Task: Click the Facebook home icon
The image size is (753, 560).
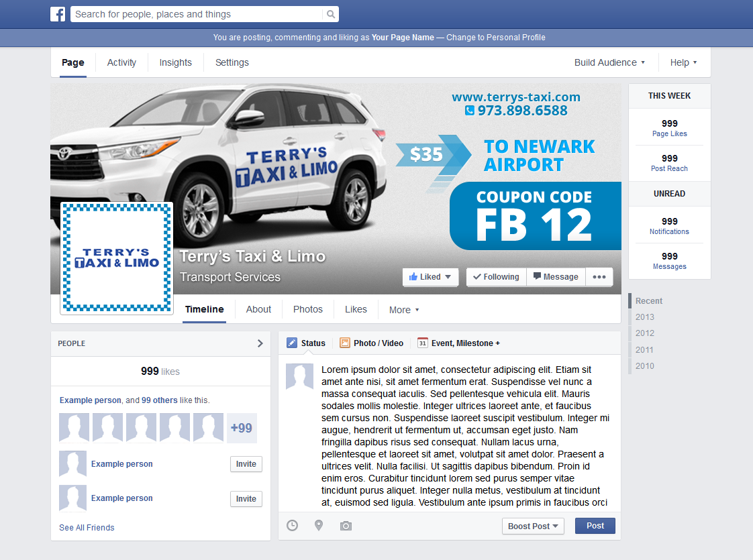Action: [x=58, y=13]
